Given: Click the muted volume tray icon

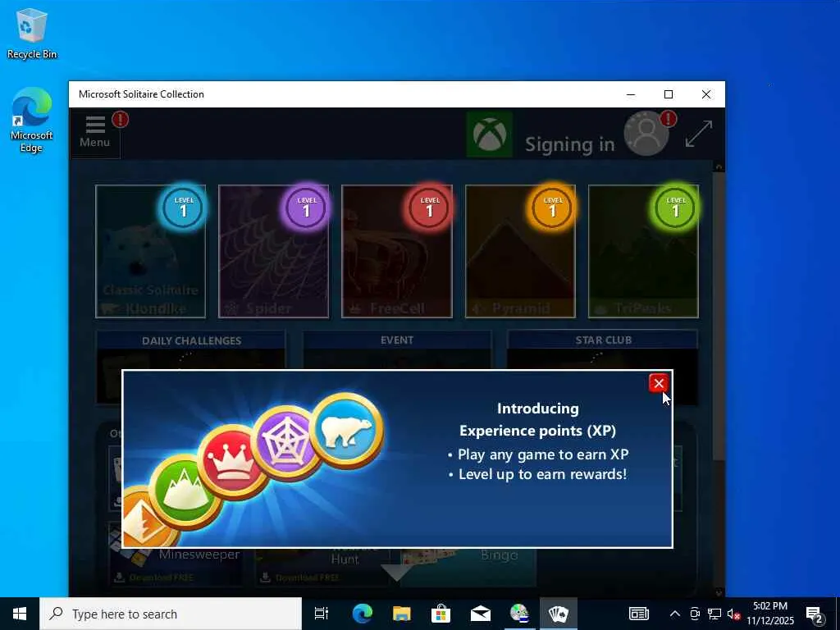Looking at the screenshot, I should (734, 614).
